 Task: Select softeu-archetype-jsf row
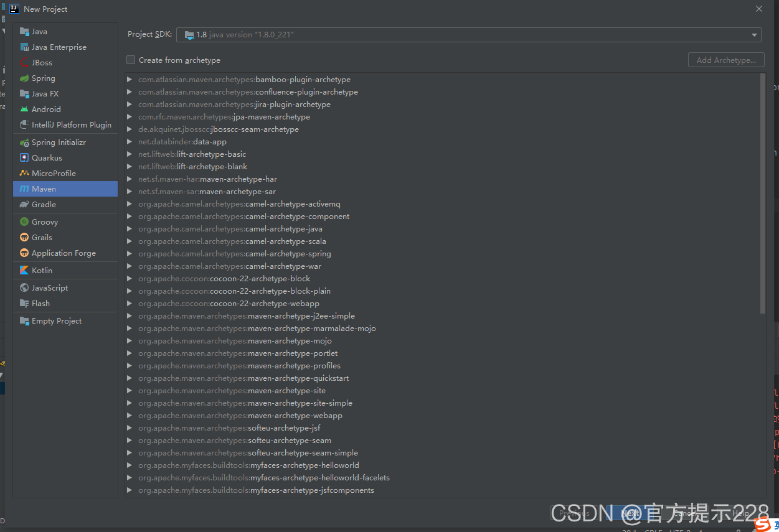[x=443, y=428]
